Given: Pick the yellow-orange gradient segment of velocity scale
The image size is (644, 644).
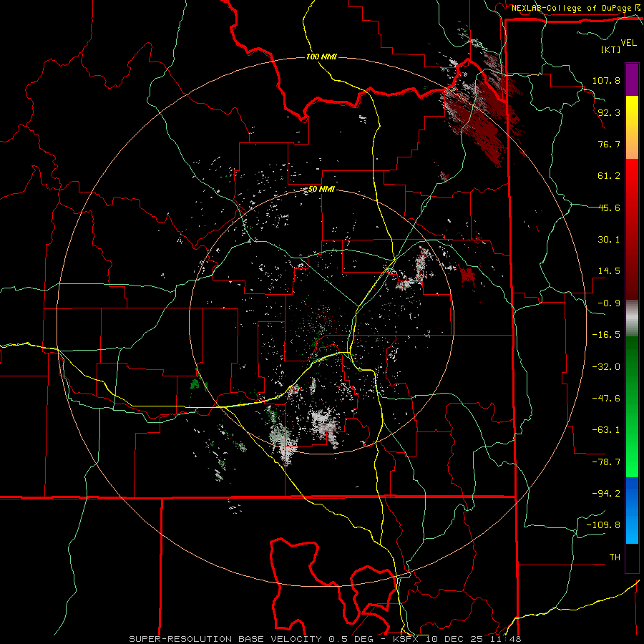Looking at the screenshot, I should (x=632, y=127).
